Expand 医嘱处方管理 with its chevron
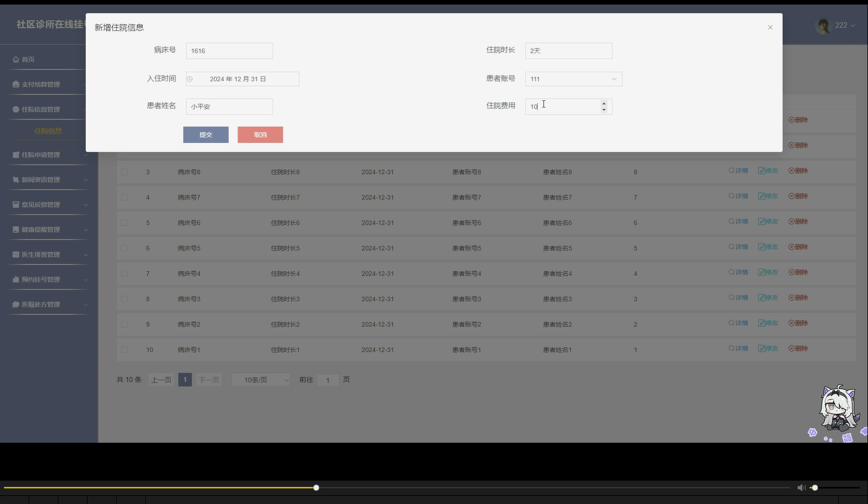This screenshot has width=868, height=504. point(85,305)
